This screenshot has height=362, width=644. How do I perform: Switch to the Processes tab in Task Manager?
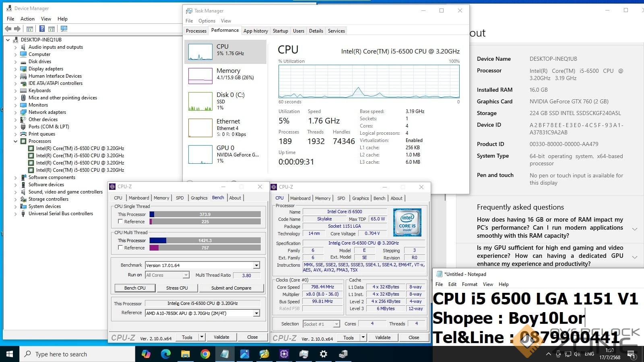pos(196,31)
